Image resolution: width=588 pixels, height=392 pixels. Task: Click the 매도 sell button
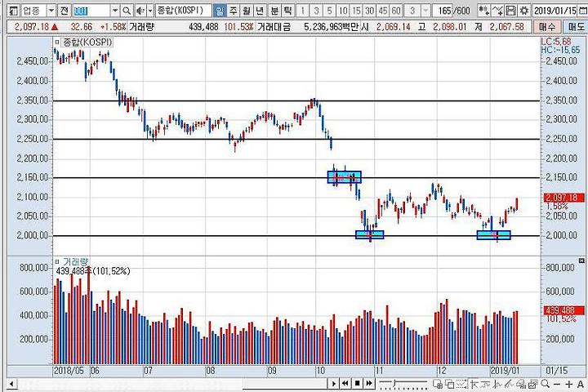[x=576, y=27]
